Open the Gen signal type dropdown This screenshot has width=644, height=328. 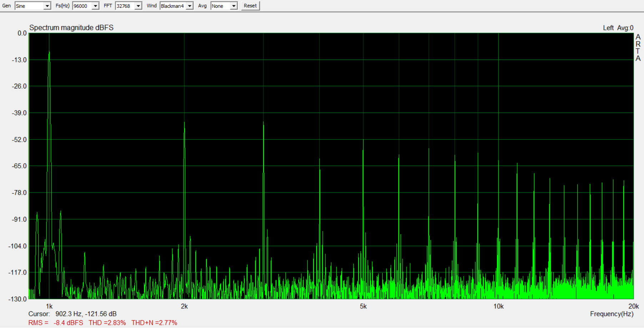[47, 6]
